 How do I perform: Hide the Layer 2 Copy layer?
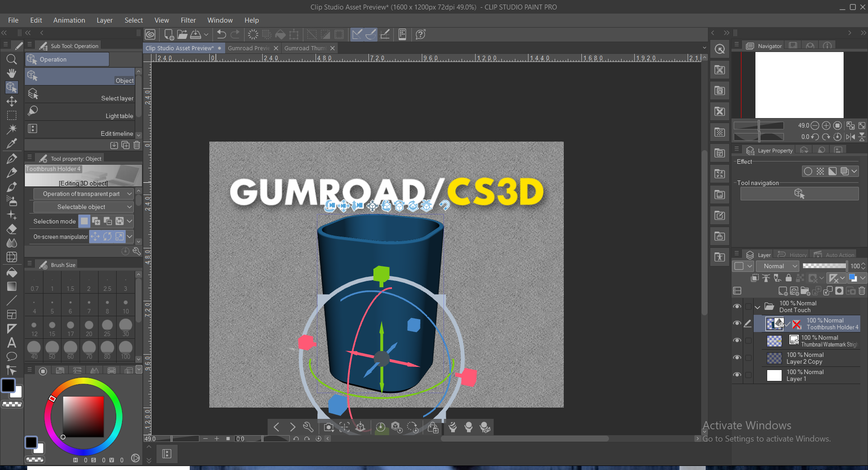[737, 358]
